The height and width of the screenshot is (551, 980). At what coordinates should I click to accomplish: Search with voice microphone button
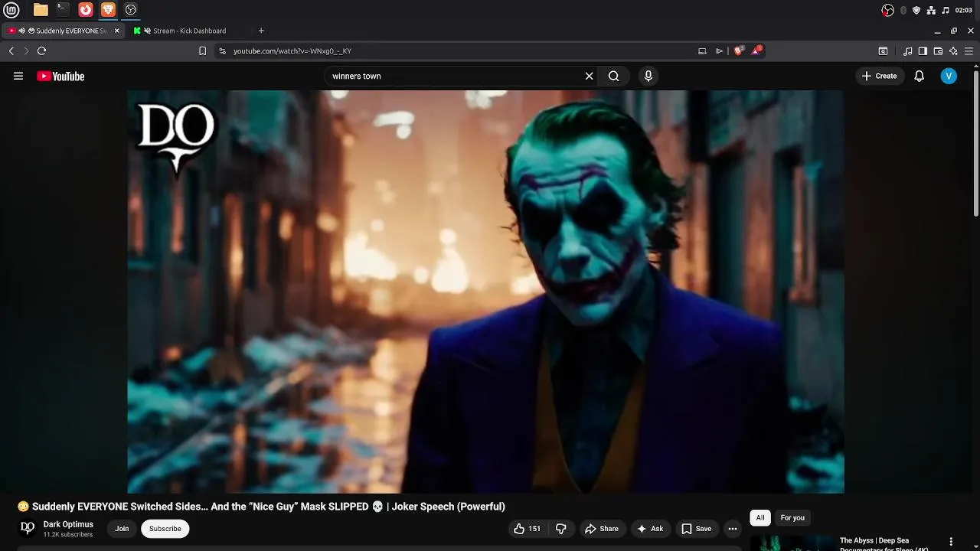pyautogui.click(x=648, y=76)
